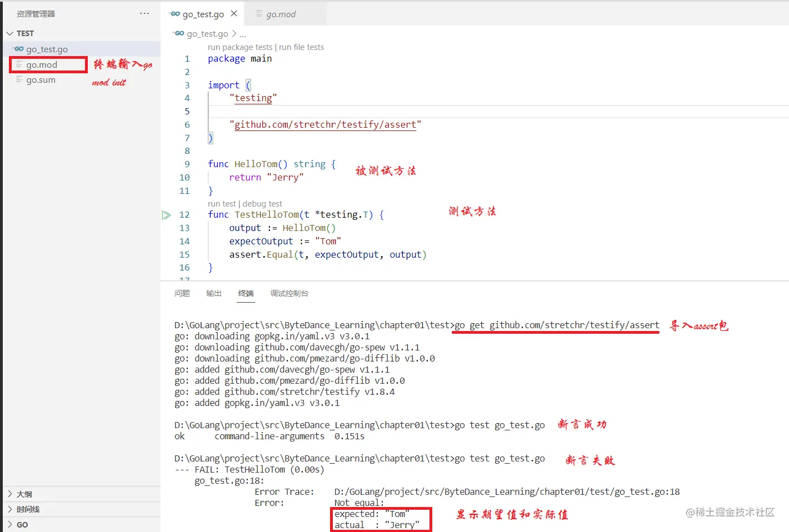This screenshot has height=532, width=789.
Task: Click the HelloTom function name on line 9
Action: tap(256, 164)
